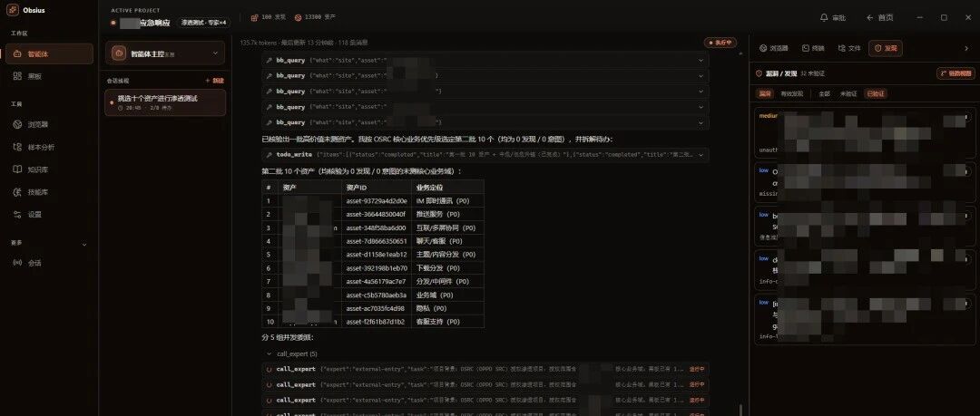
Task: Go back using the 首页 arrow
Action: [869, 18]
